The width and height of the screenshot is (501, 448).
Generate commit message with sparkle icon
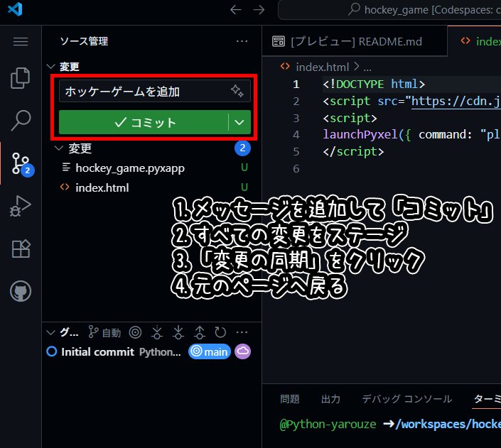[x=237, y=91]
